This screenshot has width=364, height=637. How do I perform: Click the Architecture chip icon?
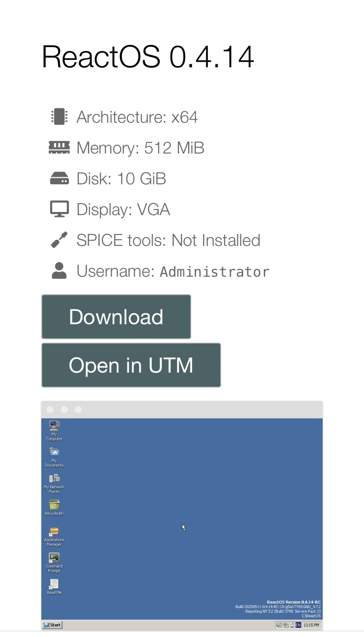click(x=59, y=117)
